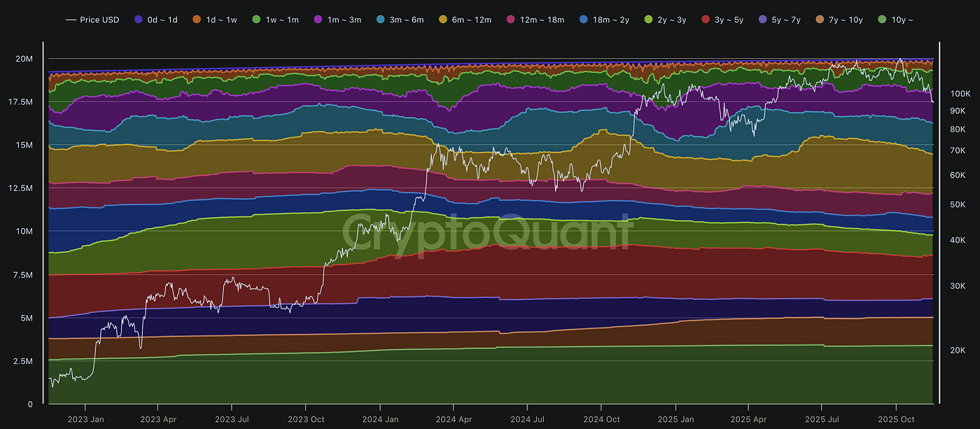
Task: Click the 17.5M left axis label
Action: tap(20, 102)
